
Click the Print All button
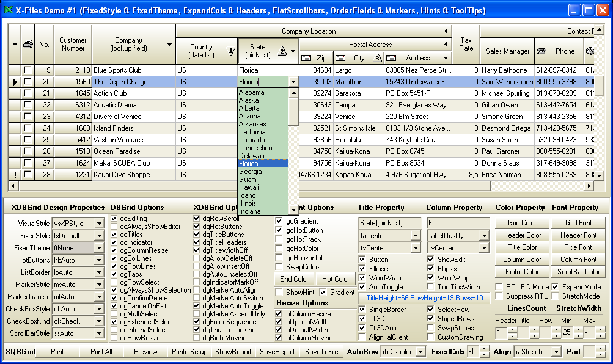101,352
